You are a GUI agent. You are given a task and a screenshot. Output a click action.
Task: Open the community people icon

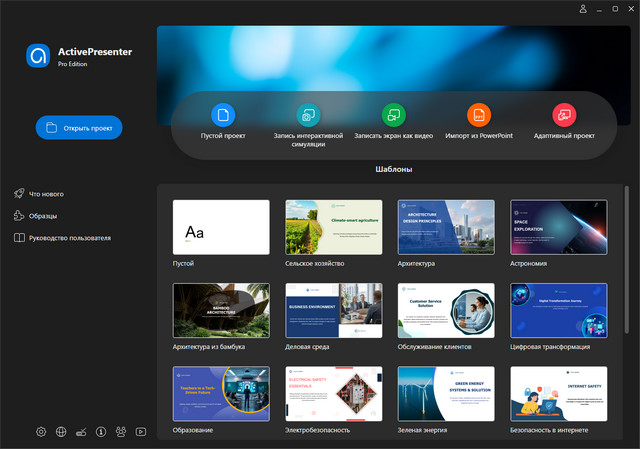[x=121, y=432]
